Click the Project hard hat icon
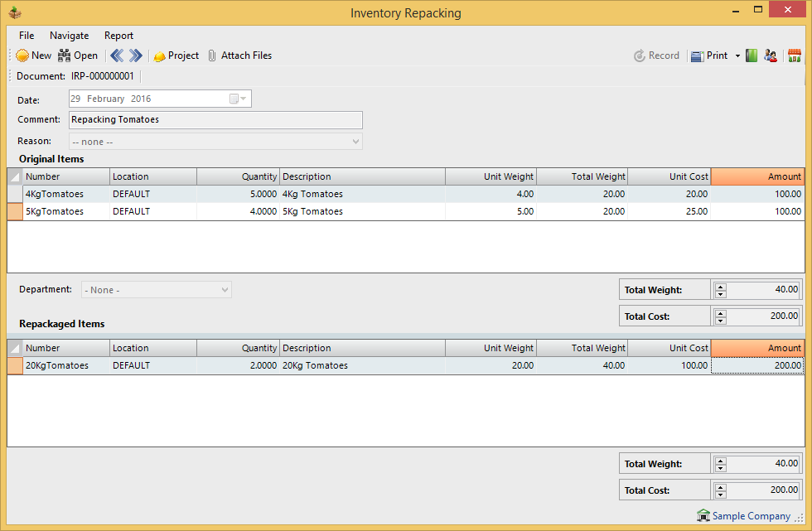Viewport: 812px width, 531px height. (160, 56)
